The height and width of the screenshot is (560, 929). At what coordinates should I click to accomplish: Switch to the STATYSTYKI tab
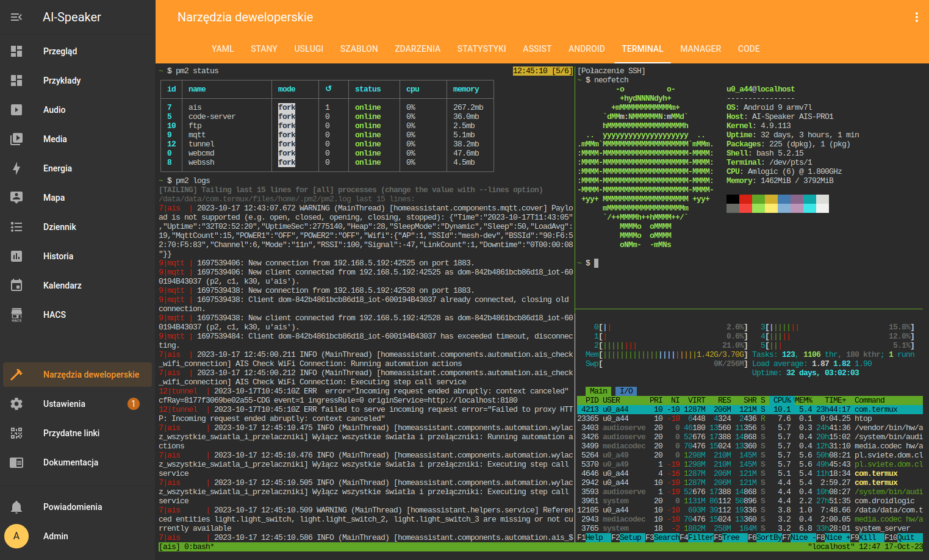click(x=482, y=49)
